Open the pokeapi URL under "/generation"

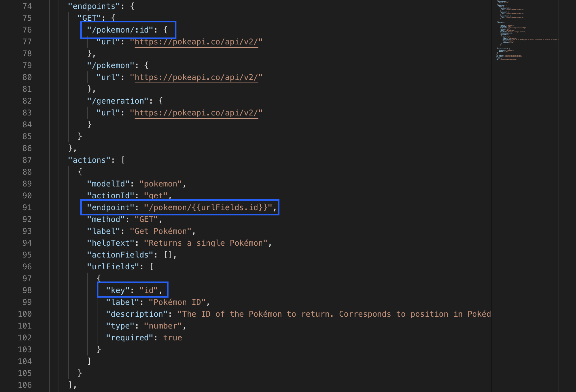tap(196, 113)
